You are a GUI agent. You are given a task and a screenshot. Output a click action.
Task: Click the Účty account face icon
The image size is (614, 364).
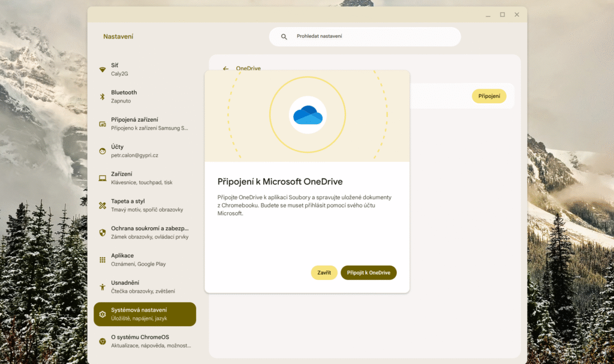[103, 151]
